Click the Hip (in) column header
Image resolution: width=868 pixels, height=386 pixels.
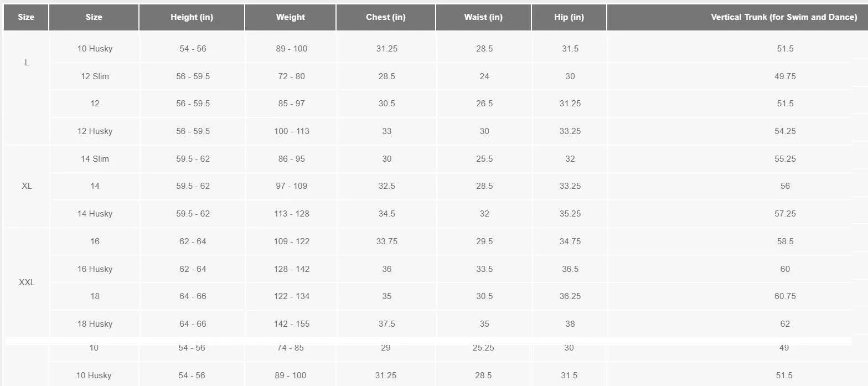pyautogui.click(x=569, y=17)
